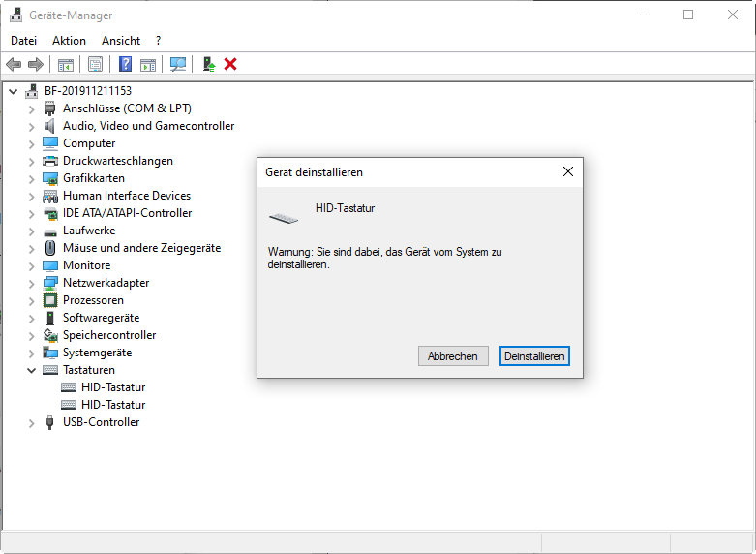The width and height of the screenshot is (756, 554).
Task: Close the Gerät deinstallieren dialog
Action: (x=568, y=171)
